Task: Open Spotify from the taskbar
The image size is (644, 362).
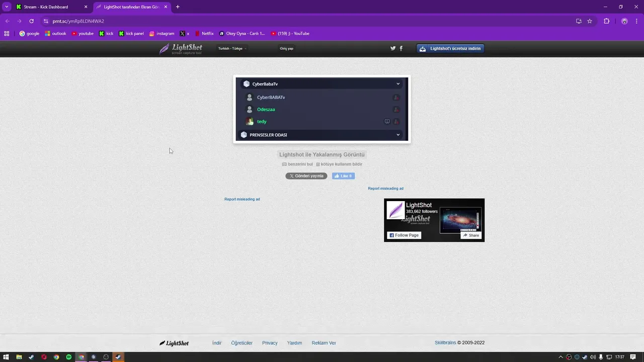Action: pyautogui.click(x=69, y=357)
